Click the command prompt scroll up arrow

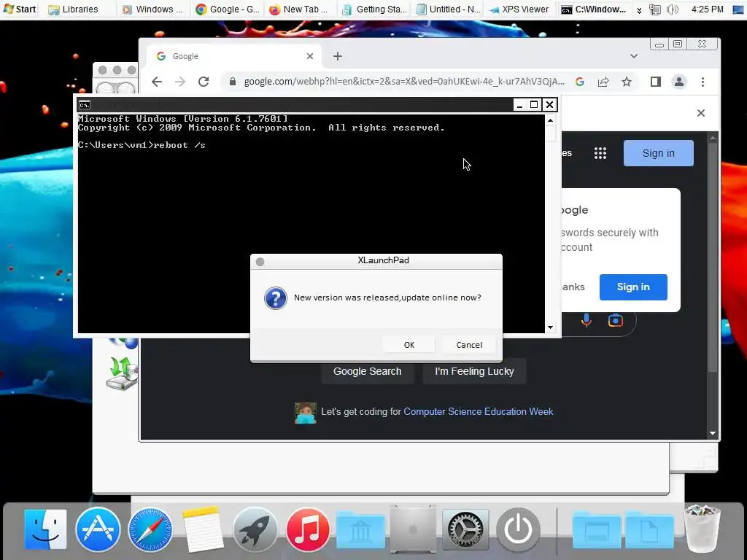[550, 120]
